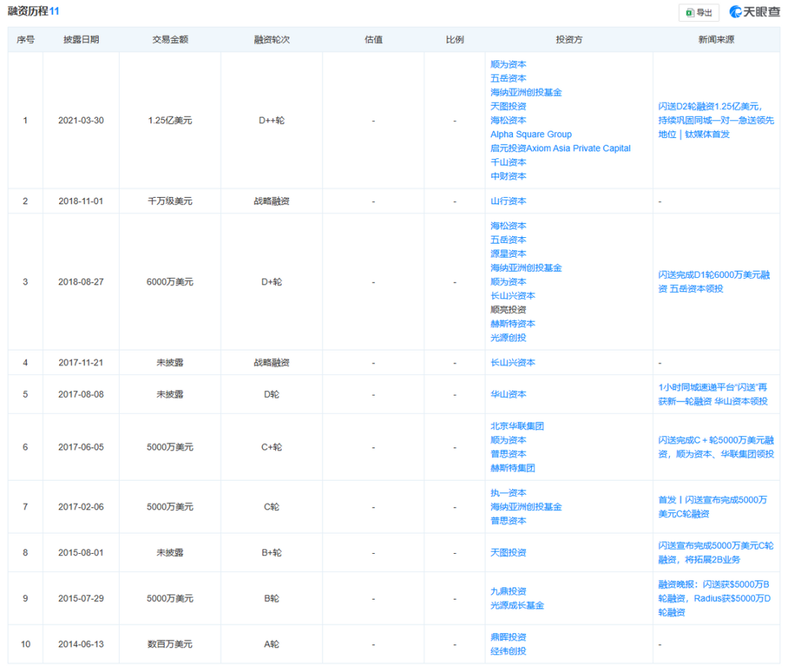This screenshot has width=788, height=672.
Task: Select the amount cell 千万级美元
Action: tap(170, 201)
